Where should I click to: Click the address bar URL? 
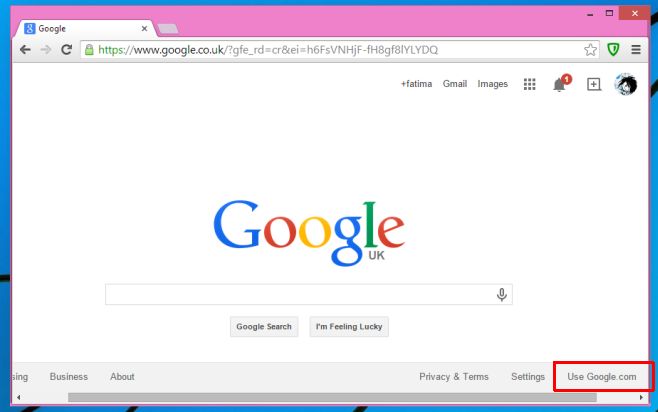pos(268,50)
